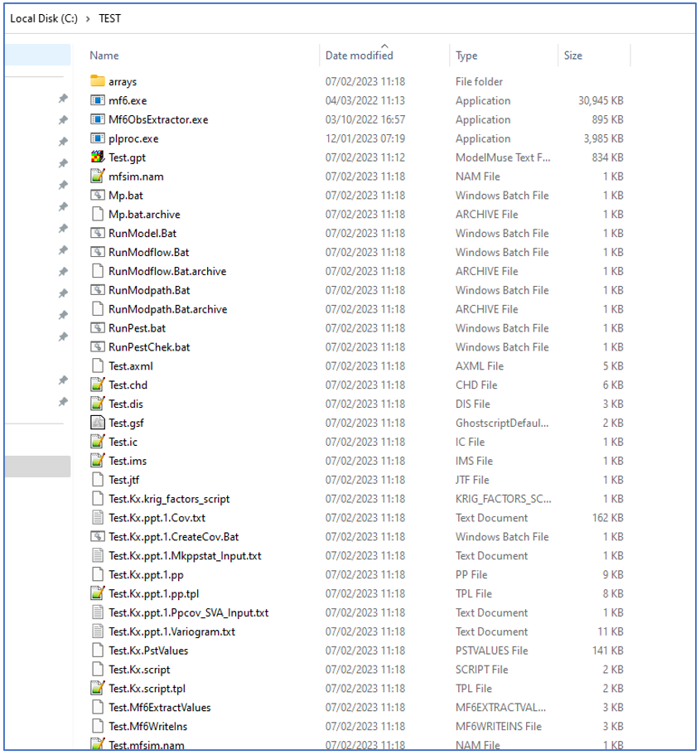
Task: Click the Test.Kx.PstValues file icon
Action: click(97, 650)
